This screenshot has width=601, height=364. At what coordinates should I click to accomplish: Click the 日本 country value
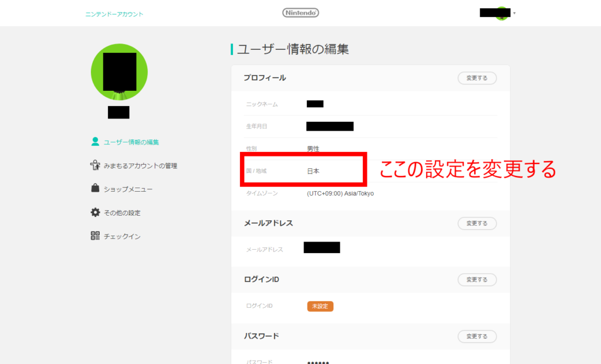pyautogui.click(x=313, y=171)
